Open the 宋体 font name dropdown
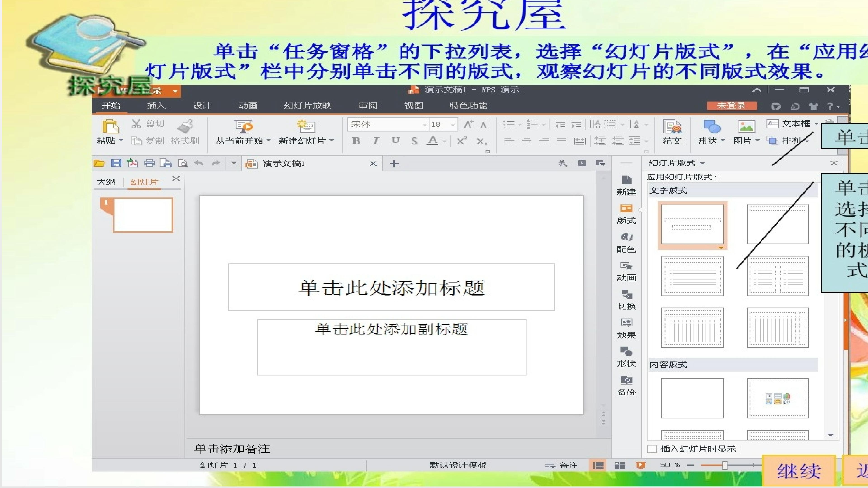The height and width of the screenshot is (488, 868). click(424, 125)
